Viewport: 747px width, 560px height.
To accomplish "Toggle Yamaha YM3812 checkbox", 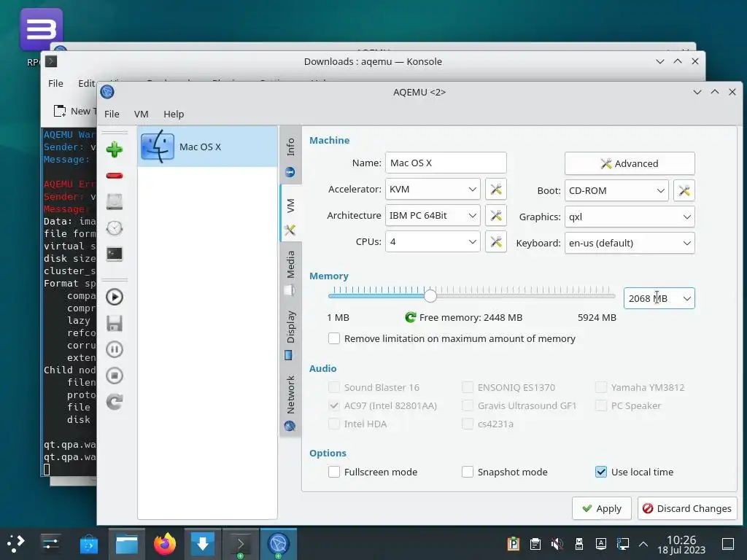I will (x=601, y=387).
